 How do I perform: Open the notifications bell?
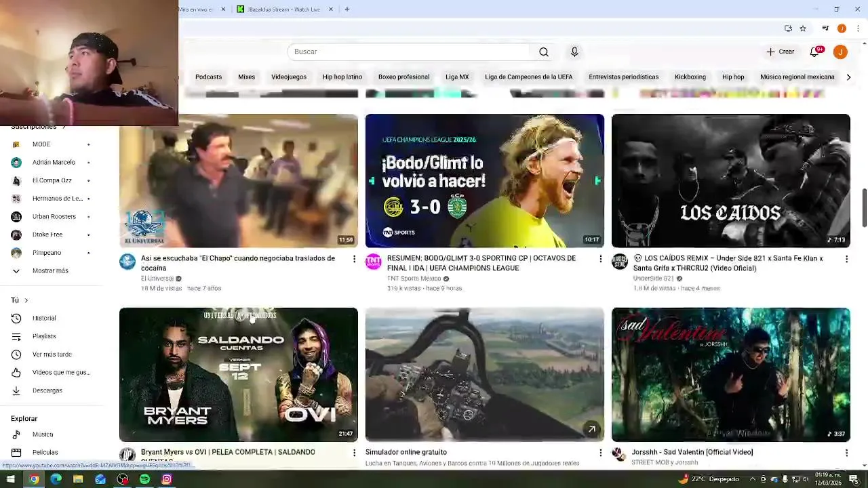(815, 52)
